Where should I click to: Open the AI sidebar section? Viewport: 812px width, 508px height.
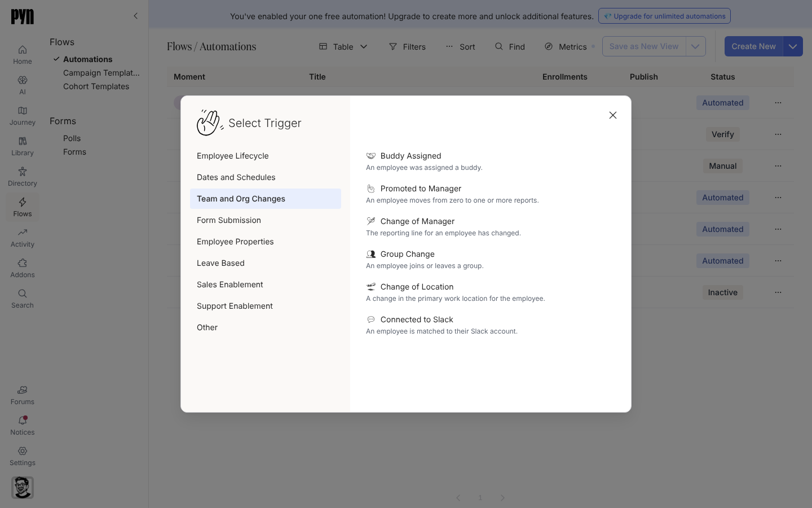[x=23, y=85]
